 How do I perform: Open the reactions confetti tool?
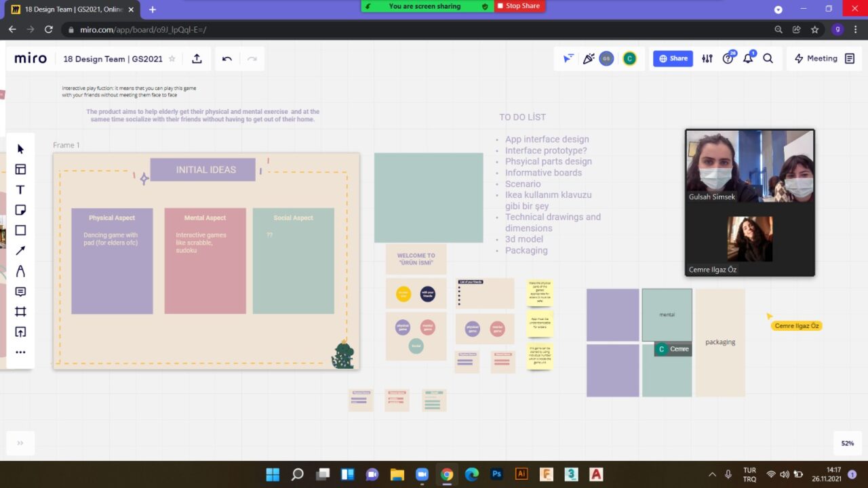pyautogui.click(x=589, y=58)
